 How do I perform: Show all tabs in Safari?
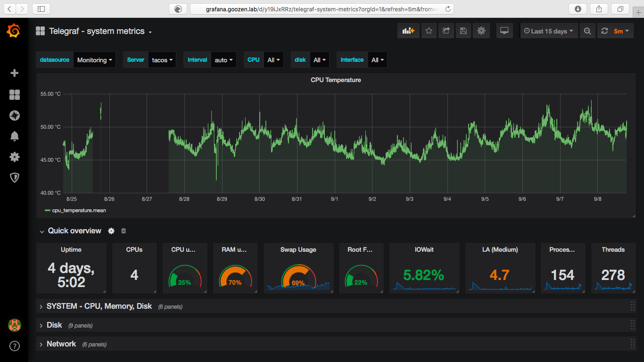tap(620, 9)
